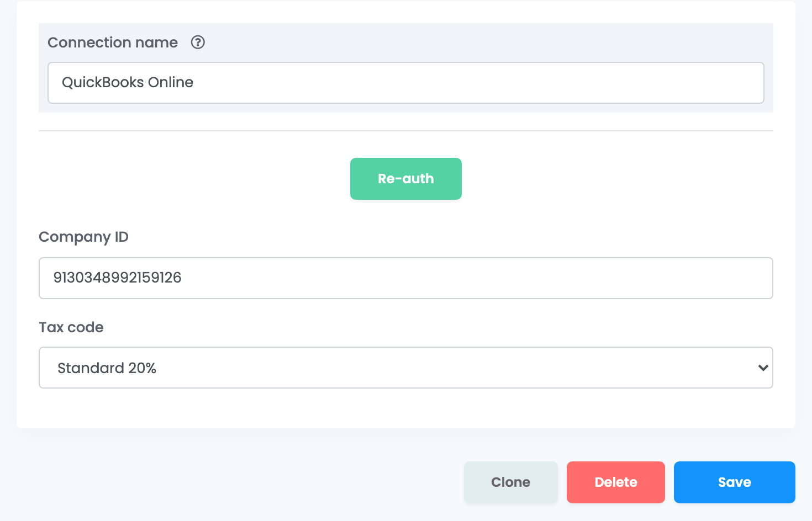Open the Tax code dropdown

coord(406,368)
